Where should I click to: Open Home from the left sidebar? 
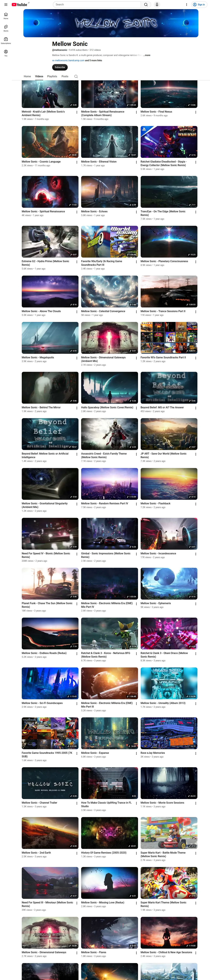(6, 16)
